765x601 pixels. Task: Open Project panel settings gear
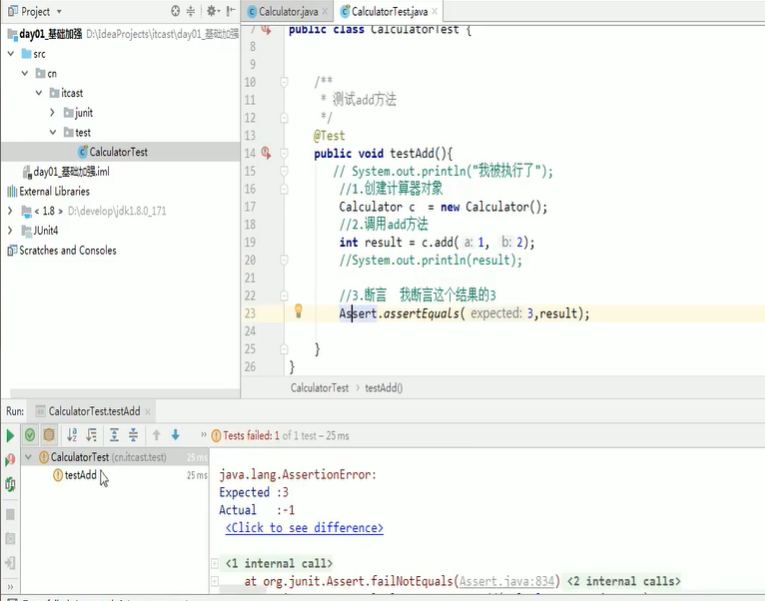[x=213, y=11]
